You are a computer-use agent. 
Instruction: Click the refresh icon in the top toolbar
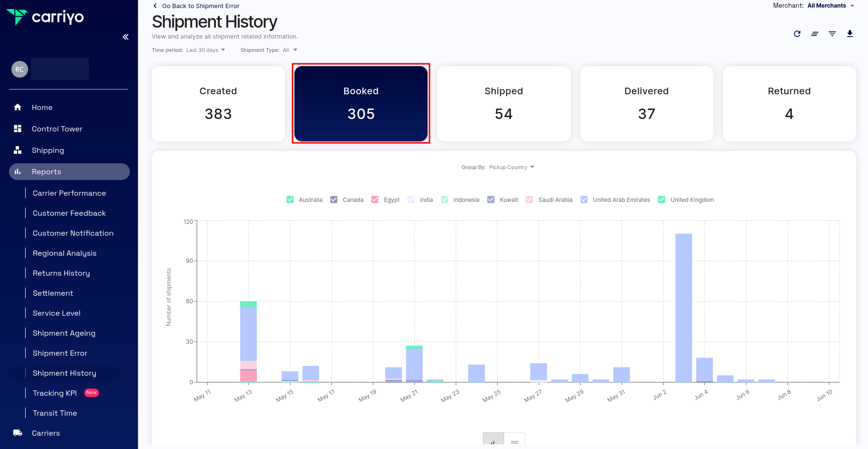point(797,34)
